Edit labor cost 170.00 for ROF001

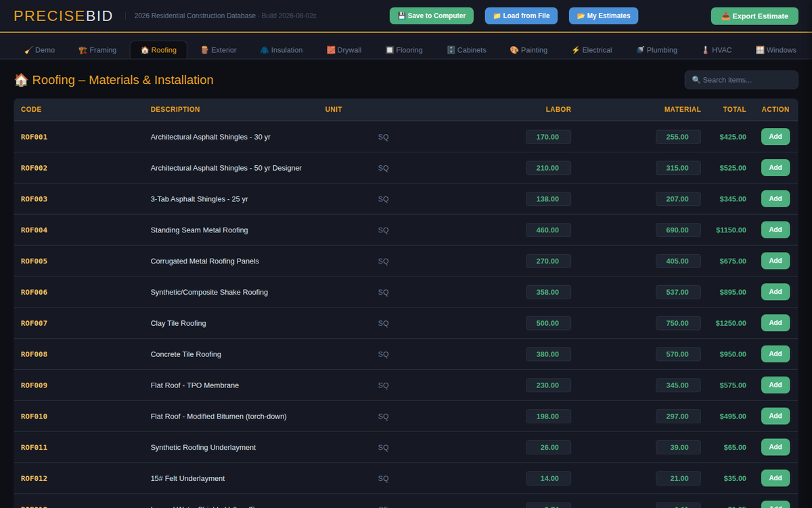pos(548,137)
